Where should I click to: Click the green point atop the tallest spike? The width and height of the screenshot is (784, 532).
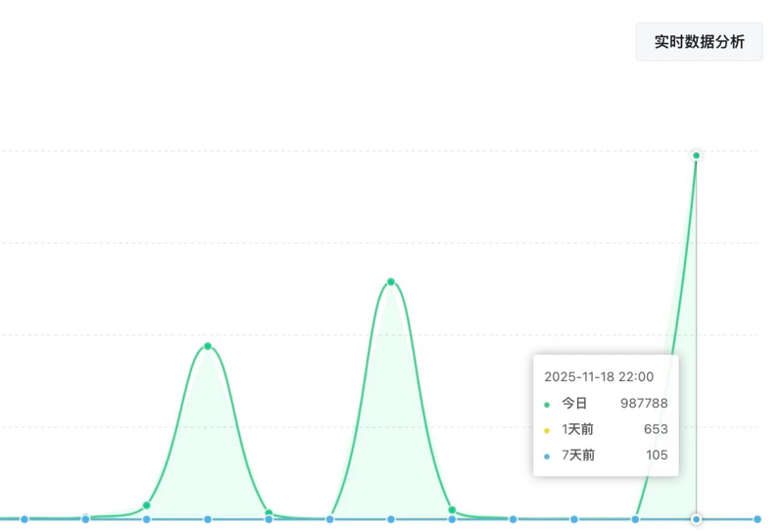pos(696,156)
